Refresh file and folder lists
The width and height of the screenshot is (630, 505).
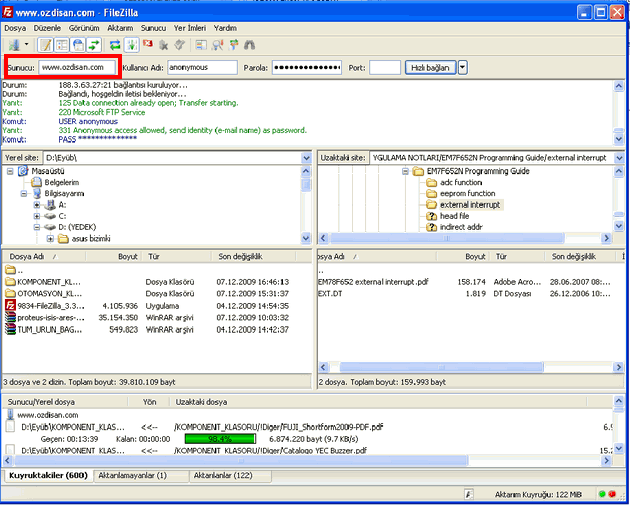[x=115, y=45]
